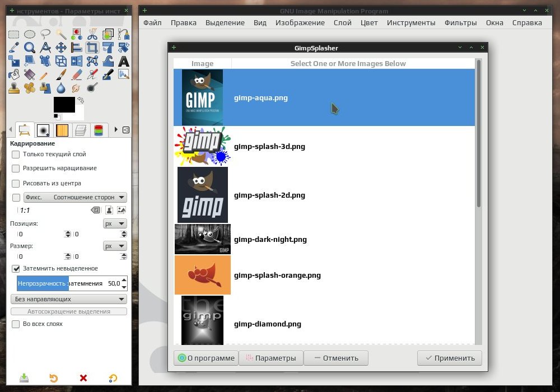Image resolution: width=560 pixels, height=392 pixels.
Task: Open the Файл menu
Action: pos(152,23)
